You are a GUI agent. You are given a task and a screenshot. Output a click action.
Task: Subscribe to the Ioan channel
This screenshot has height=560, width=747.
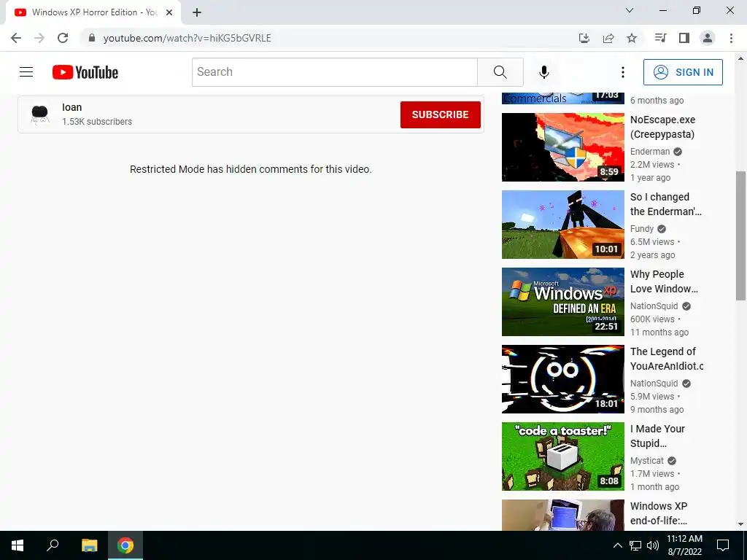click(440, 114)
